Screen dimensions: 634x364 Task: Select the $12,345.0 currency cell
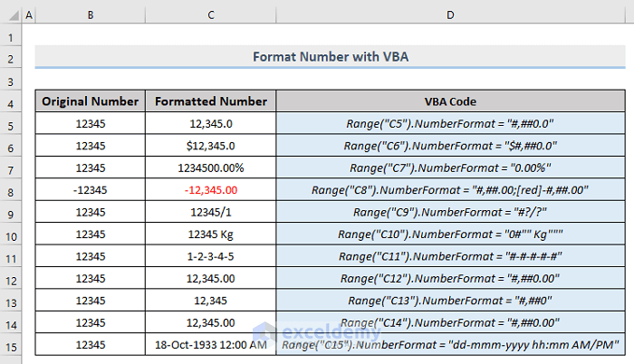[210, 146]
